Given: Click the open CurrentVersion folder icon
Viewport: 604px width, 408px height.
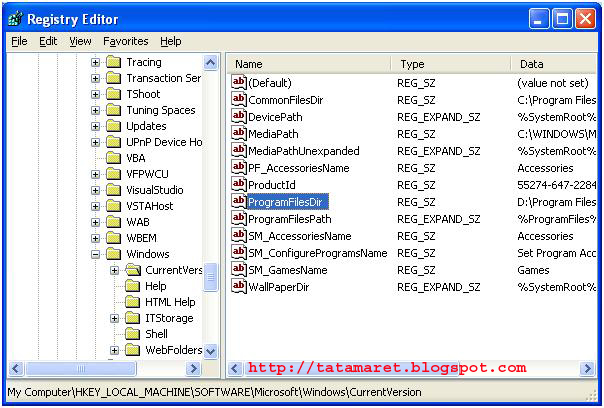Looking at the screenshot, I should 133,270.
